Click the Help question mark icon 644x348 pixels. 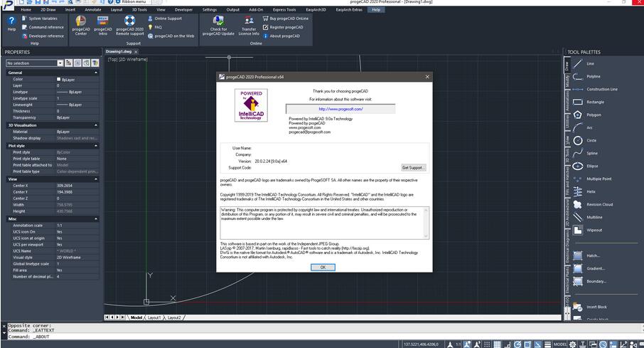(x=11, y=21)
